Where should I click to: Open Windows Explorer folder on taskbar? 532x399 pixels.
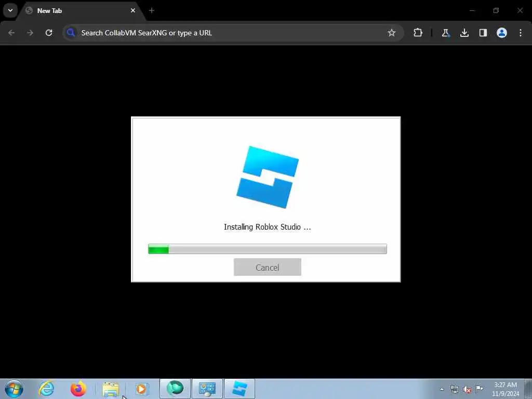tap(111, 389)
